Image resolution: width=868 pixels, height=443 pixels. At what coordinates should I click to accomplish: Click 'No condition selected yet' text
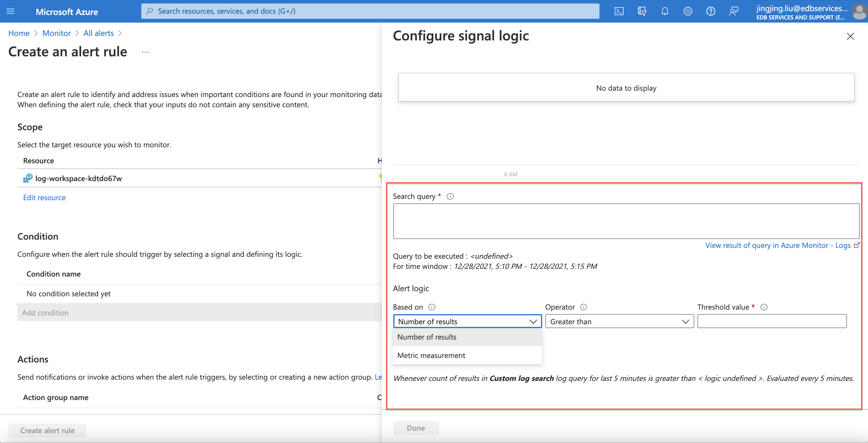68,294
